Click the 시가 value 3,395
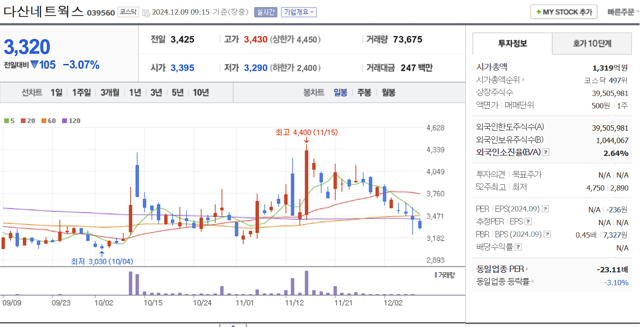This screenshot has height=327, width=644. (x=182, y=68)
